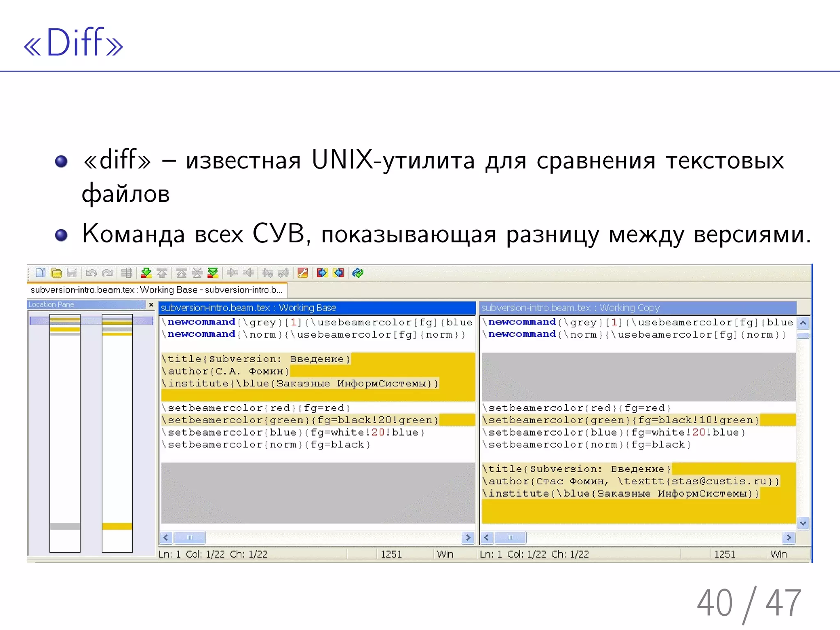The height and width of the screenshot is (630, 840).
Task: Click first \newcommand{\grey} line in left pane
Action: tap(317, 322)
